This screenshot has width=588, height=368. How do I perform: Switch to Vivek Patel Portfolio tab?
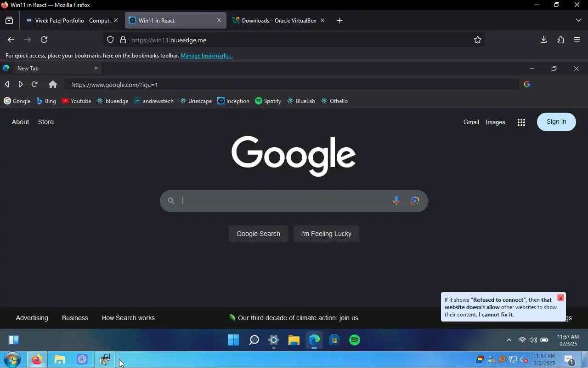tap(72, 20)
